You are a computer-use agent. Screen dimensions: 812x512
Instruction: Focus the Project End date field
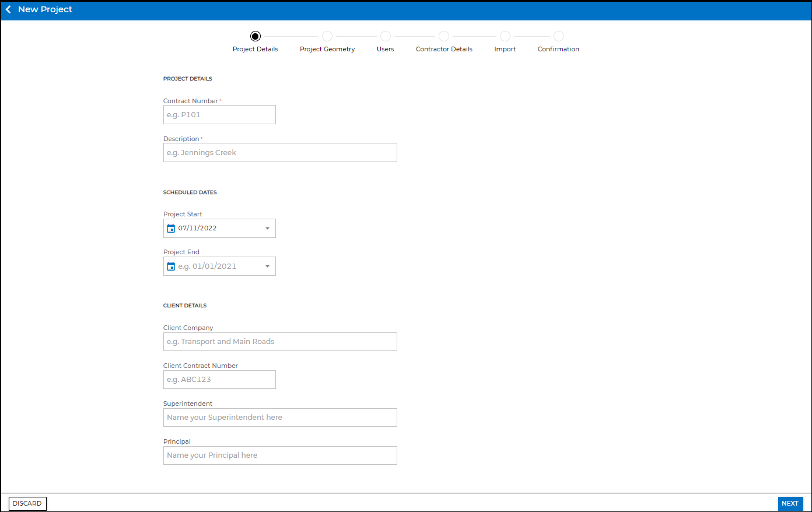pos(219,266)
